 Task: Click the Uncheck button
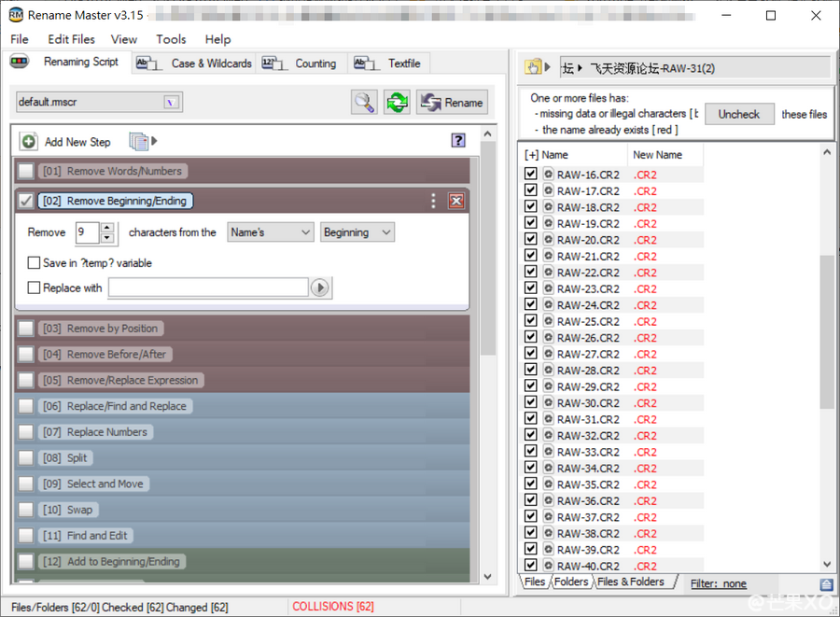click(x=739, y=114)
